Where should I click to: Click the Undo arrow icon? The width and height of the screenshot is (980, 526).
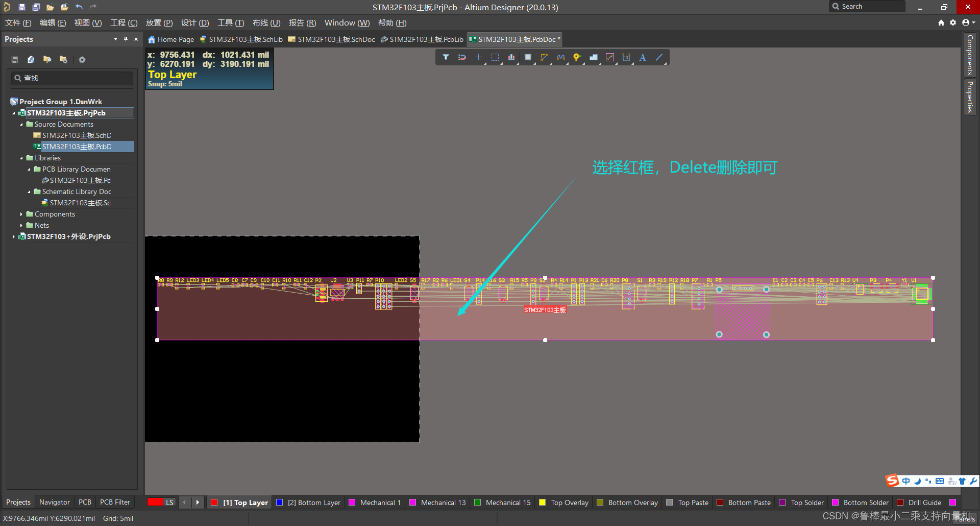[x=79, y=7]
